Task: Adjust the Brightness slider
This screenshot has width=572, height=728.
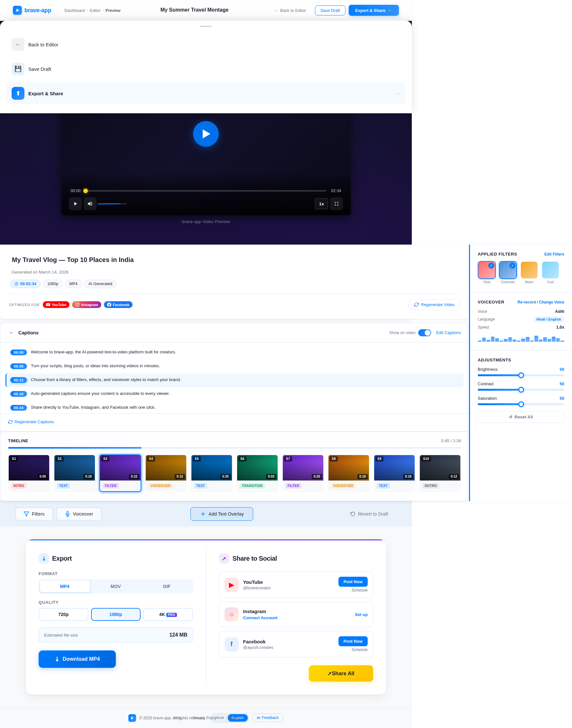Action: (x=521, y=375)
